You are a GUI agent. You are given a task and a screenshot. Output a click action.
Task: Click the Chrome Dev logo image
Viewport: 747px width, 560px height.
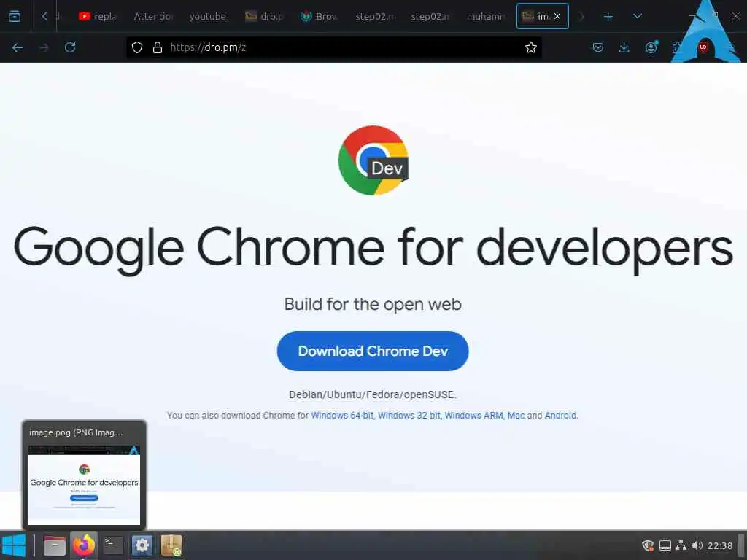373,160
